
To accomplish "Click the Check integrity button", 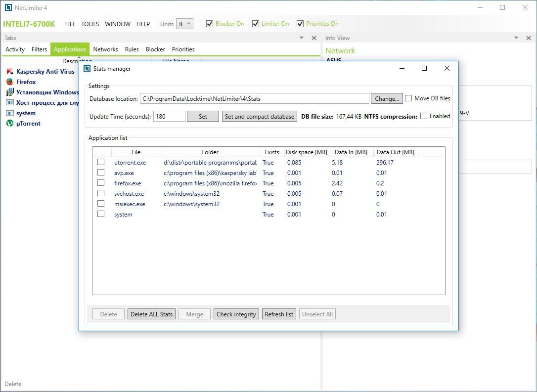I will point(236,314).
